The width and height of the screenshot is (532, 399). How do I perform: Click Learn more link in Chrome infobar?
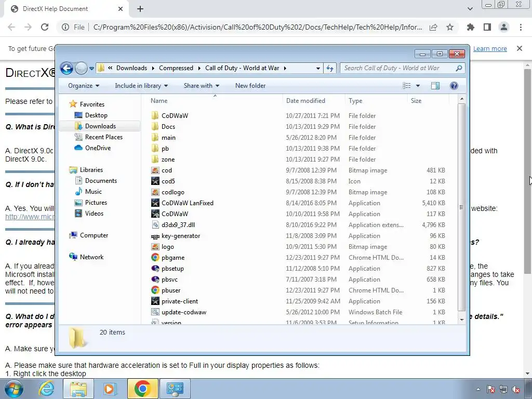490,49
